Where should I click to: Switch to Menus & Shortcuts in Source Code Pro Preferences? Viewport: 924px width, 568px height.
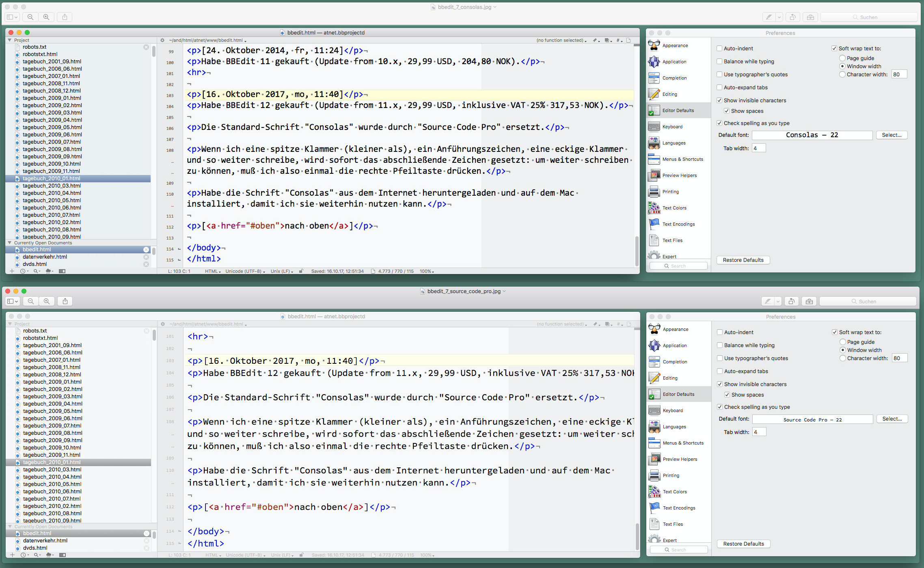[x=679, y=443]
